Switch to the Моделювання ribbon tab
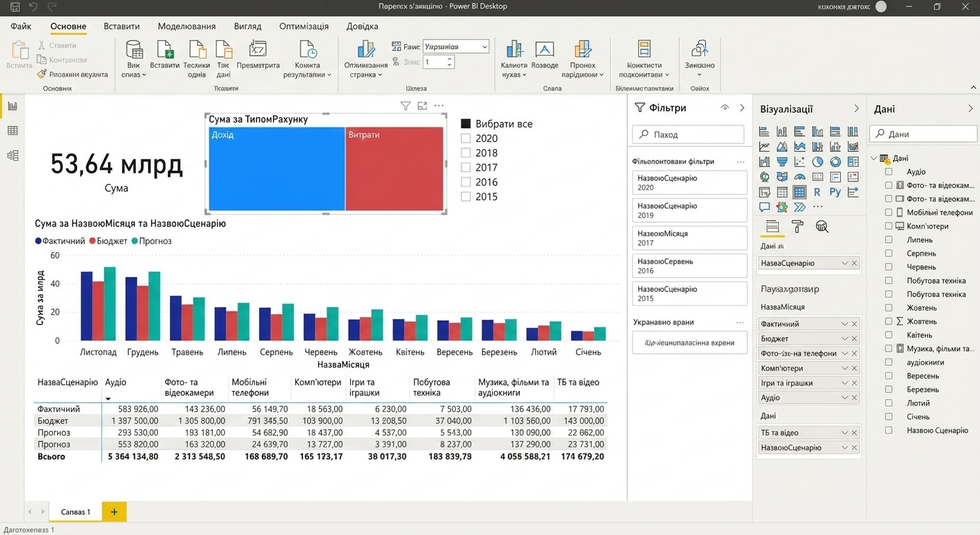980x535 pixels. point(187,26)
